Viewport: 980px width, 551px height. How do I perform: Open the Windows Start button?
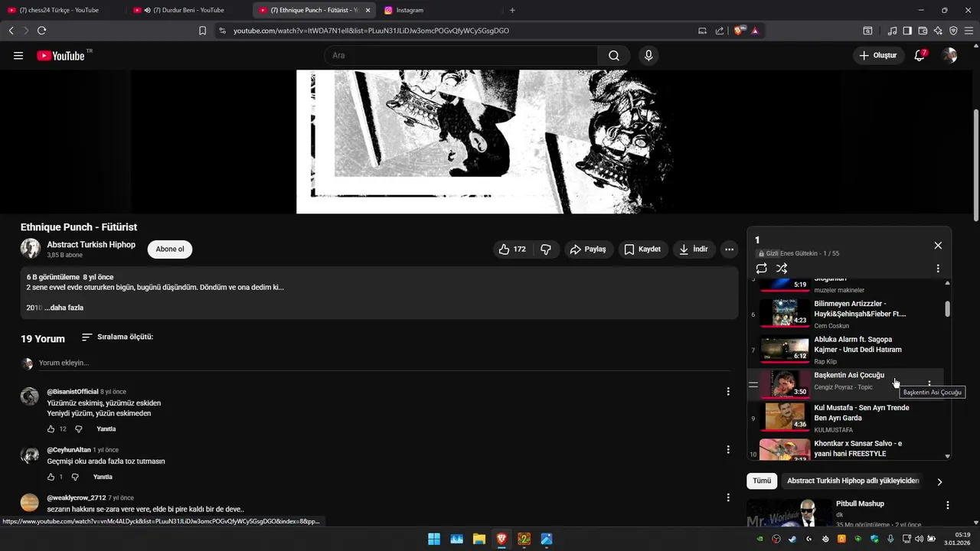[x=434, y=539]
